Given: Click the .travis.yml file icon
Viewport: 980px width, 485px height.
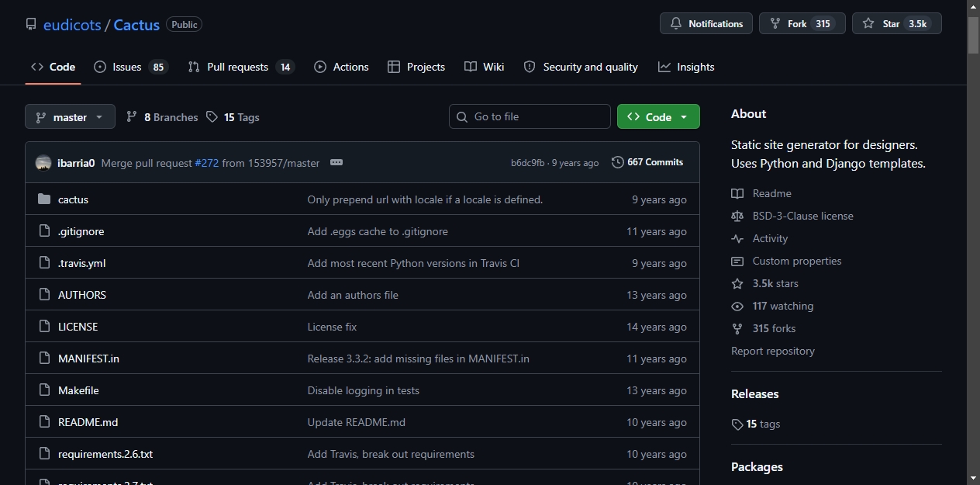Looking at the screenshot, I should [44, 263].
